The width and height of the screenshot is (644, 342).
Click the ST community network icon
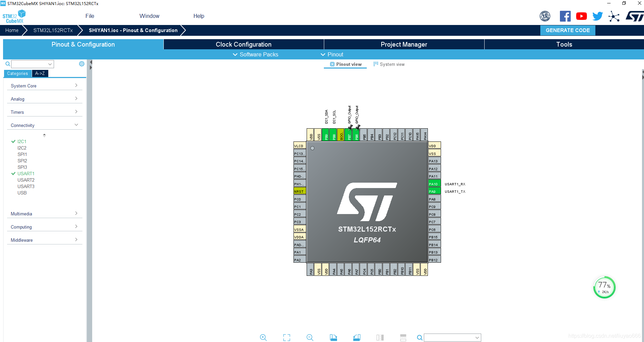click(x=614, y=16)
